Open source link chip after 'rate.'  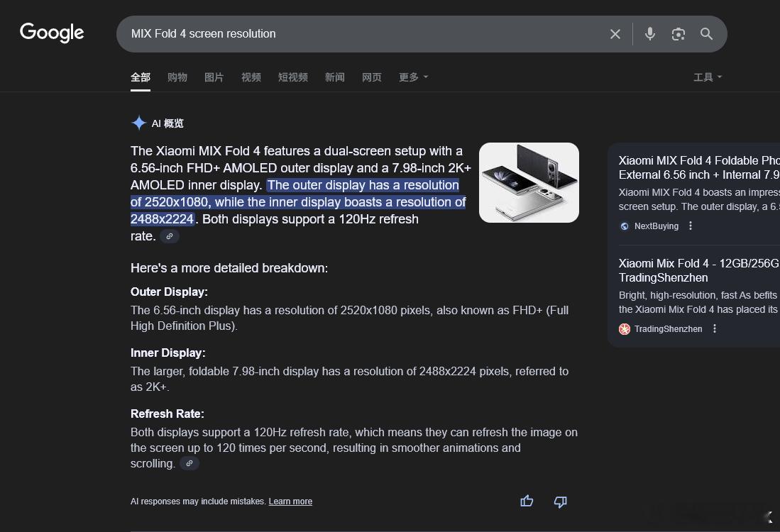click(x=170, y=236)
